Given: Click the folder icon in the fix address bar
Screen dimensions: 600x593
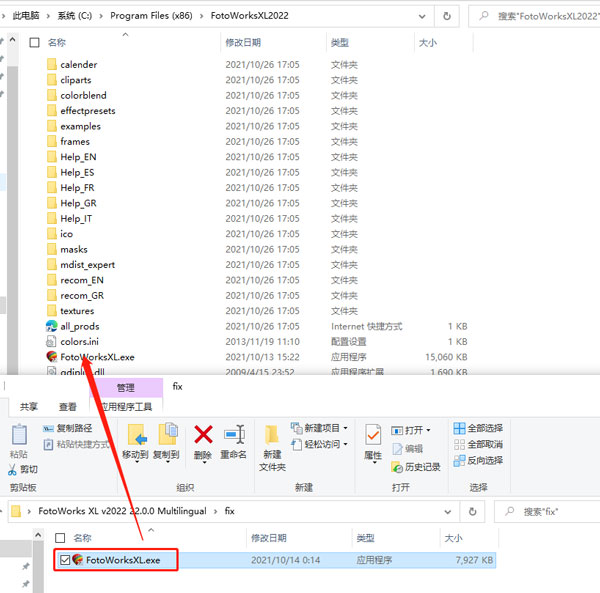Looking at the screenshot, I should tap(16, 511).
